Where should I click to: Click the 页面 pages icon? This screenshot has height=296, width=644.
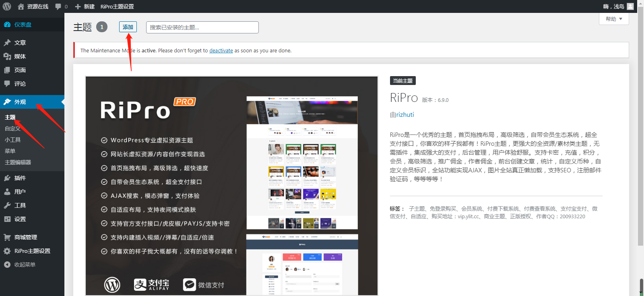[x=7, y=70]
